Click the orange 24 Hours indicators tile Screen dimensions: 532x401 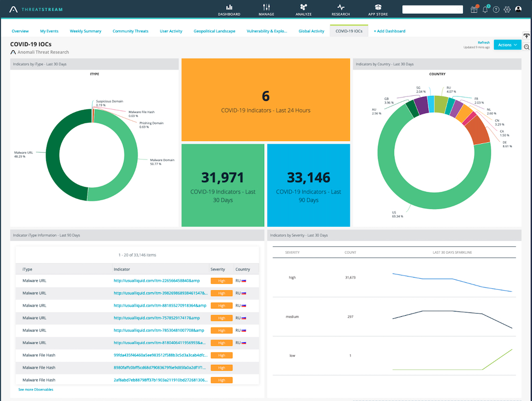coord(265,100)
